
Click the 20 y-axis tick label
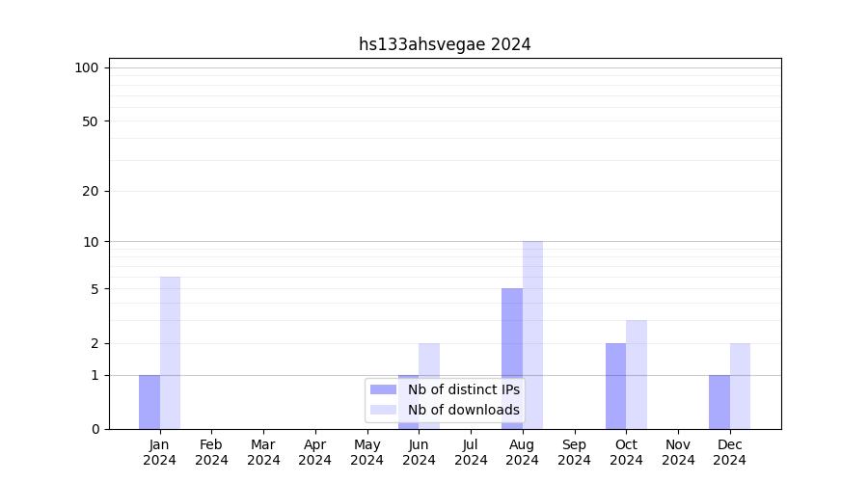[x=91, y=191]
